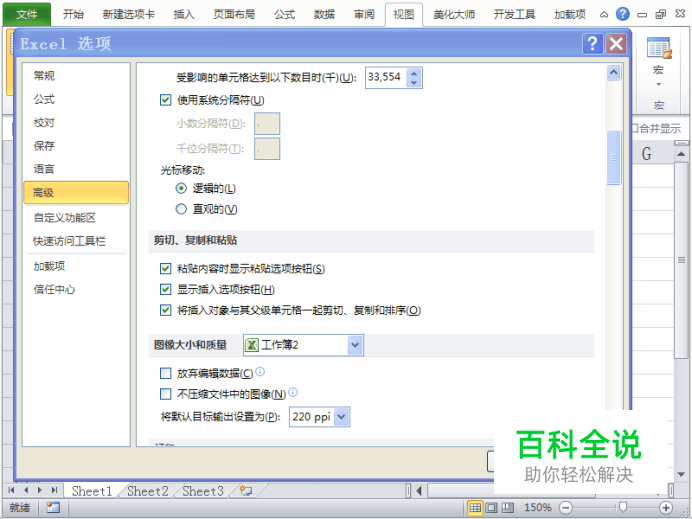The image size is (692, 519).
Task: Switch to Sheet2 worksheet tab
Action: click(148, 491)
